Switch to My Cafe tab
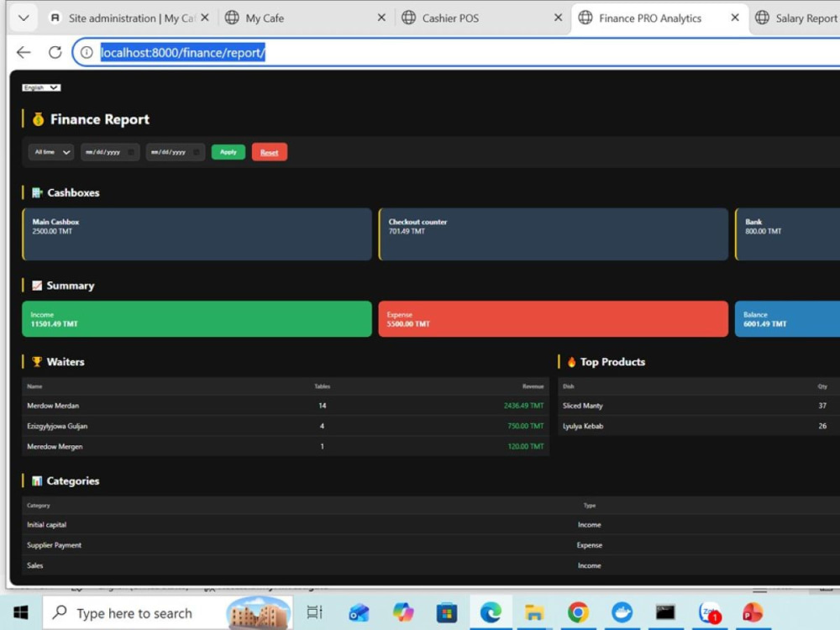Screen dimensions: 840x630 tap(306, 18)
